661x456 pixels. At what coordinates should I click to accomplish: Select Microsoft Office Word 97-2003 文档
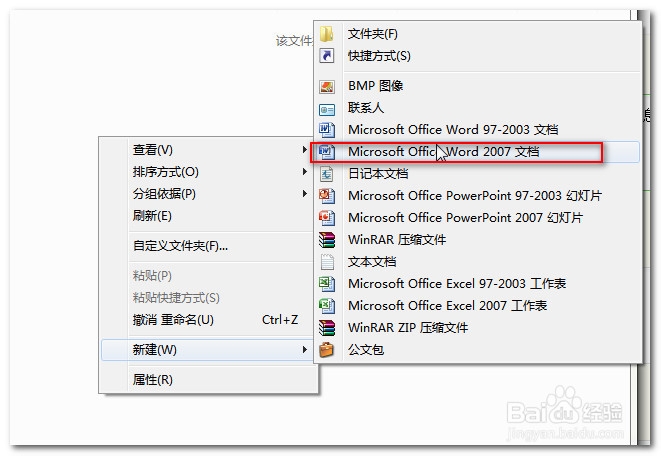click(x=478, y=129)
